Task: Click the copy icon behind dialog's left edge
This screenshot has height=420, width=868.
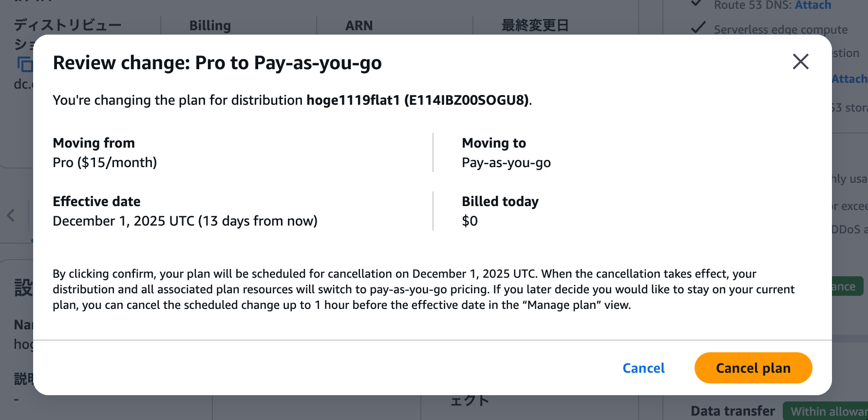Action: (24, 64)
